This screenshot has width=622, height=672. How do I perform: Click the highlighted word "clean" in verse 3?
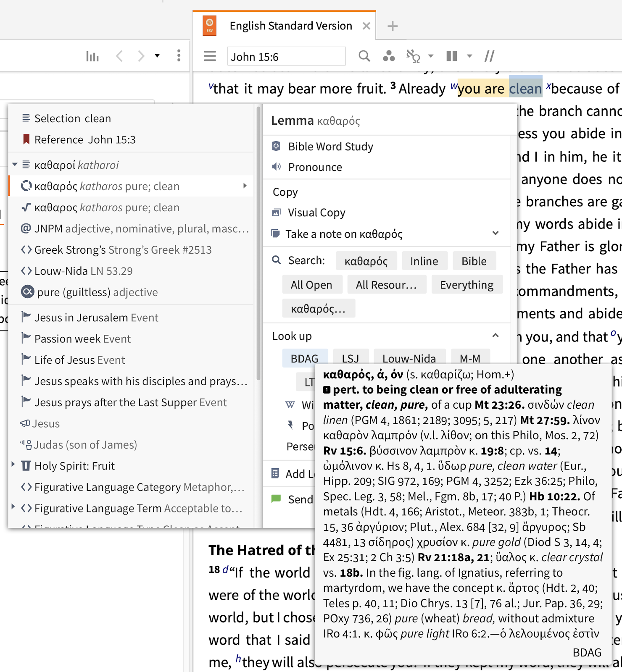tap(525, 89)
